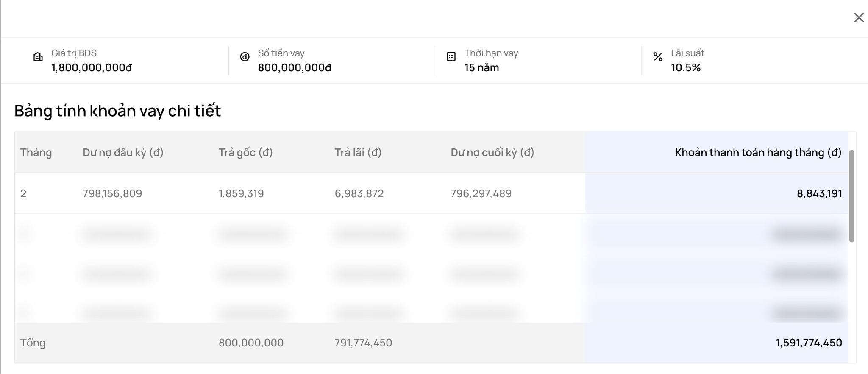Click the interest rate percent icon

click(658, 57)
